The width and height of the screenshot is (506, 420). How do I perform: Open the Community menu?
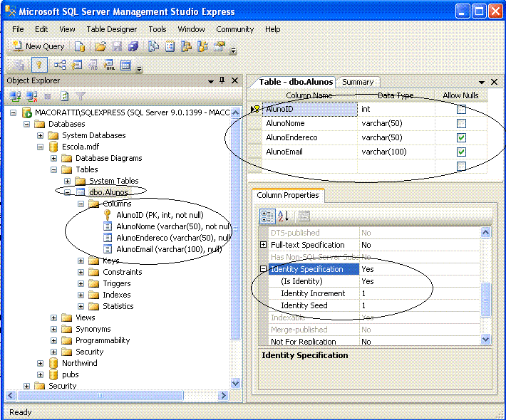coord(235,29)
